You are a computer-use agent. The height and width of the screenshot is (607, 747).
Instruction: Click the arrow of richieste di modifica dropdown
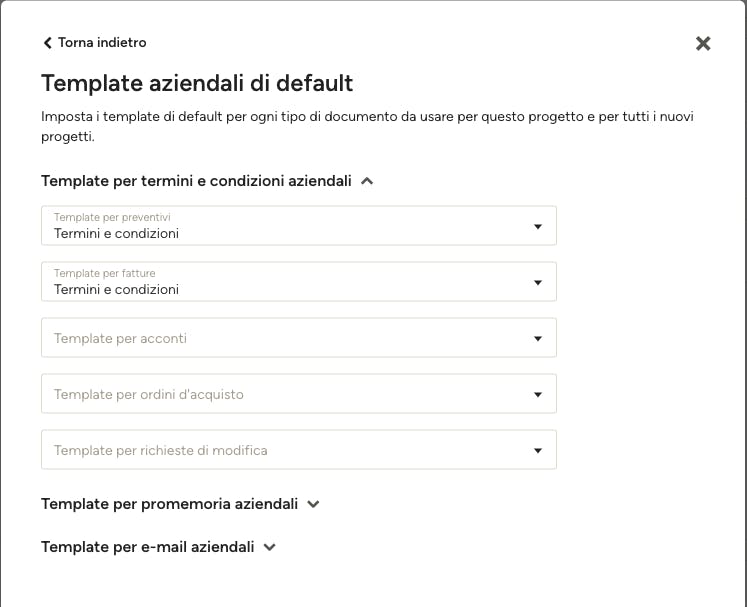click(x=538, y=450)
